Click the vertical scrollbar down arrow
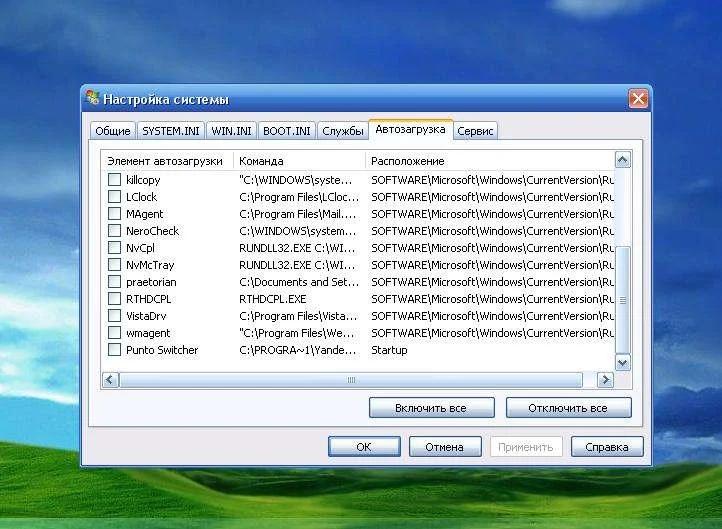This screenshot has width=722, height=529. coord(623,363)
